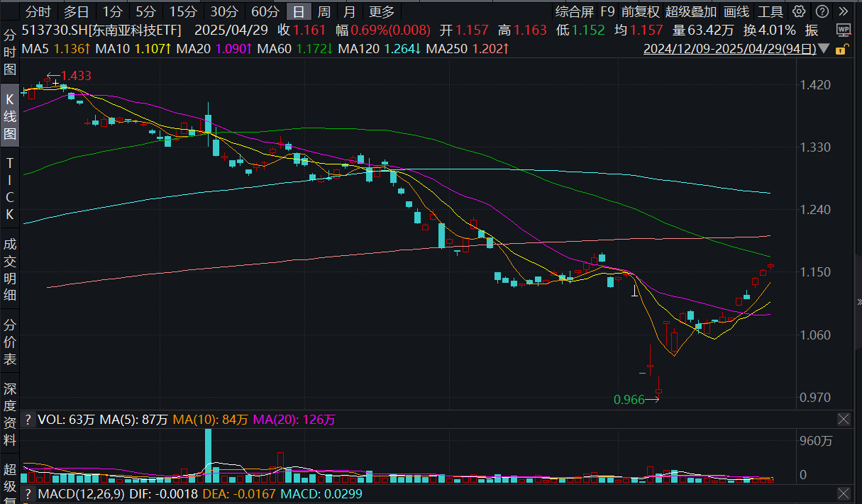Click the 513730.SH[东南亚科技ETF] stock name

101,30
